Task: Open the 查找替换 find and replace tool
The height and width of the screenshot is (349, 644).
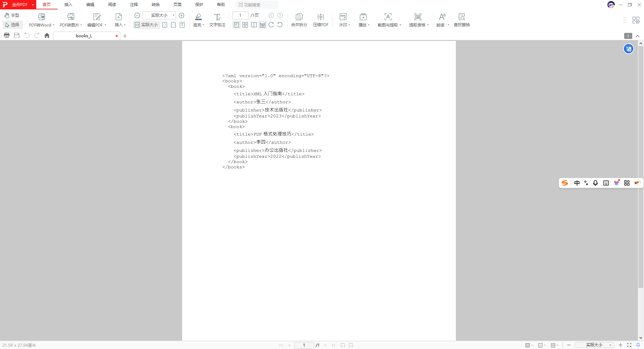Action: point(462,20)
